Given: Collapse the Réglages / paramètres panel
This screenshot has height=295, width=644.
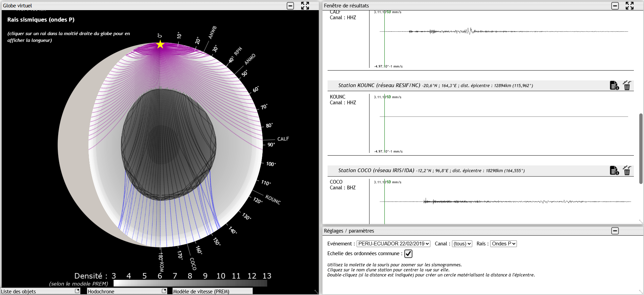Looking at the screenshot, I should pyautogui.click(x=615, y=231).
